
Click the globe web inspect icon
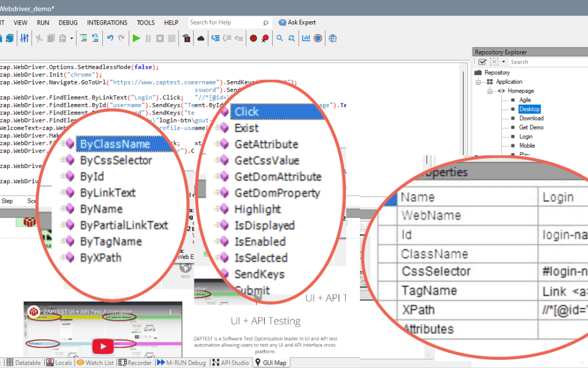point(333,38)
